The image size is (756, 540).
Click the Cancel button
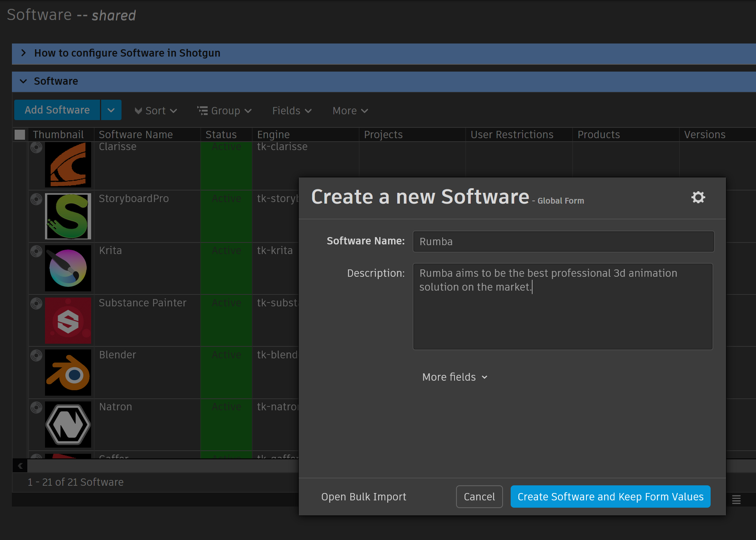tap(479, 497)
